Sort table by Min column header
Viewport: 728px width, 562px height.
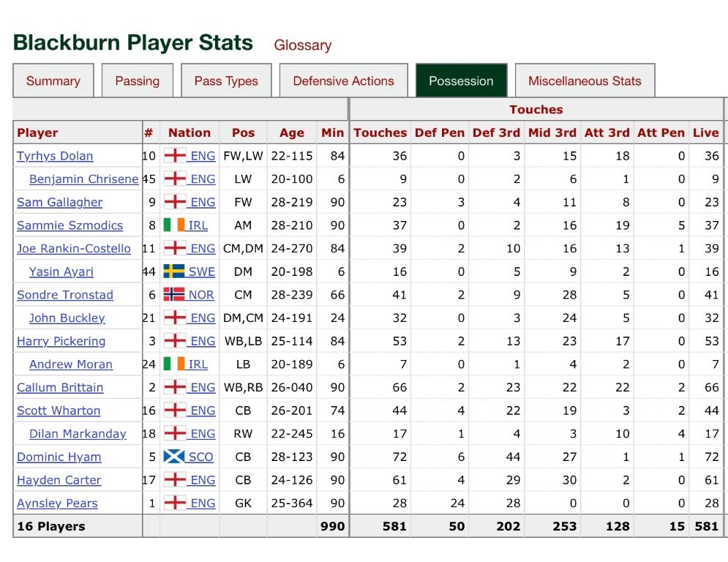click(332, 132)
